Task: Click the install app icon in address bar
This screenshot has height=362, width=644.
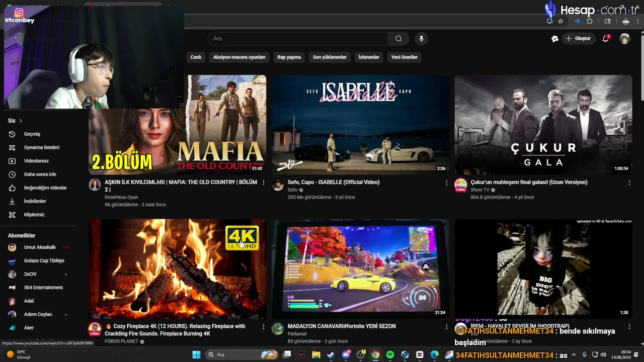Action: pyautogui.click(x=549, y=21)
